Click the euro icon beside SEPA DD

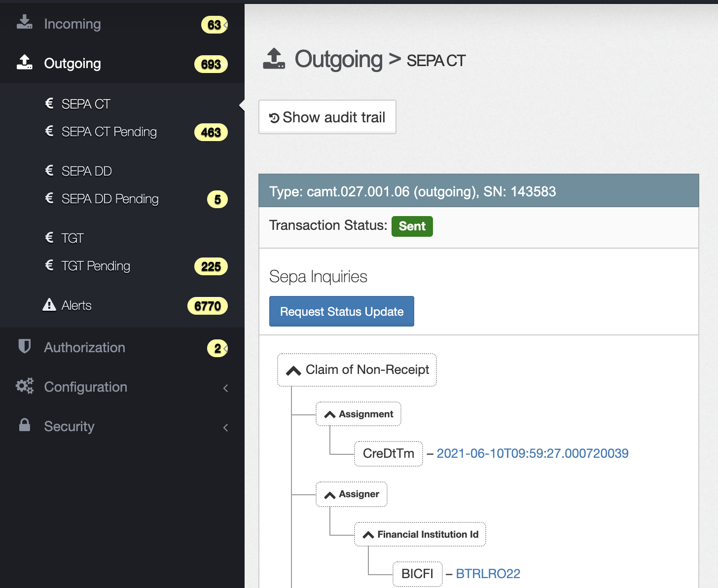click(49, 171)
